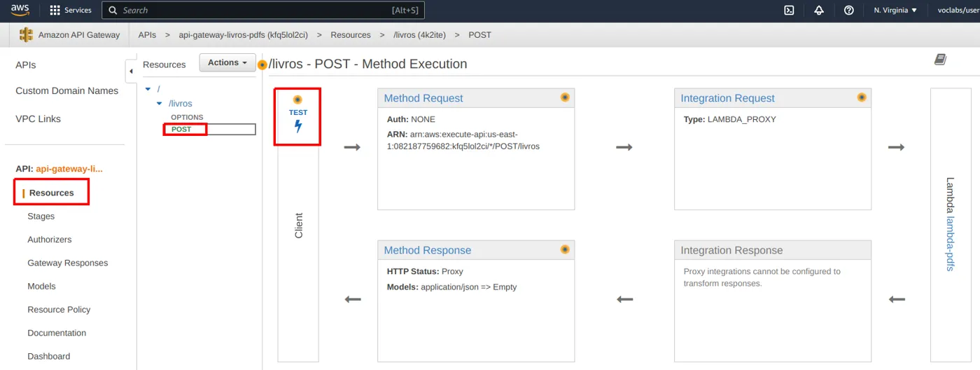Open Amazon API Gateway home link
Image resolution: width=980 pixels, height=370 pixels.
(x=79, y=35)
